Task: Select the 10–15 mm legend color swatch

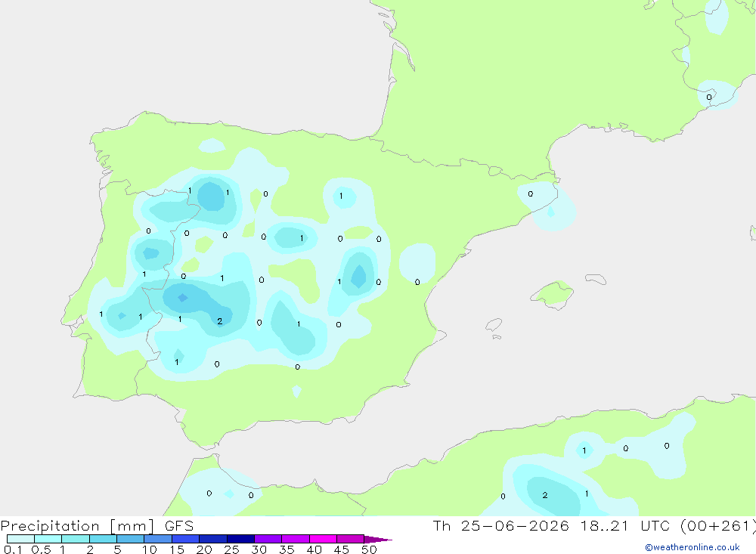Action: click(x=158, y=539)
